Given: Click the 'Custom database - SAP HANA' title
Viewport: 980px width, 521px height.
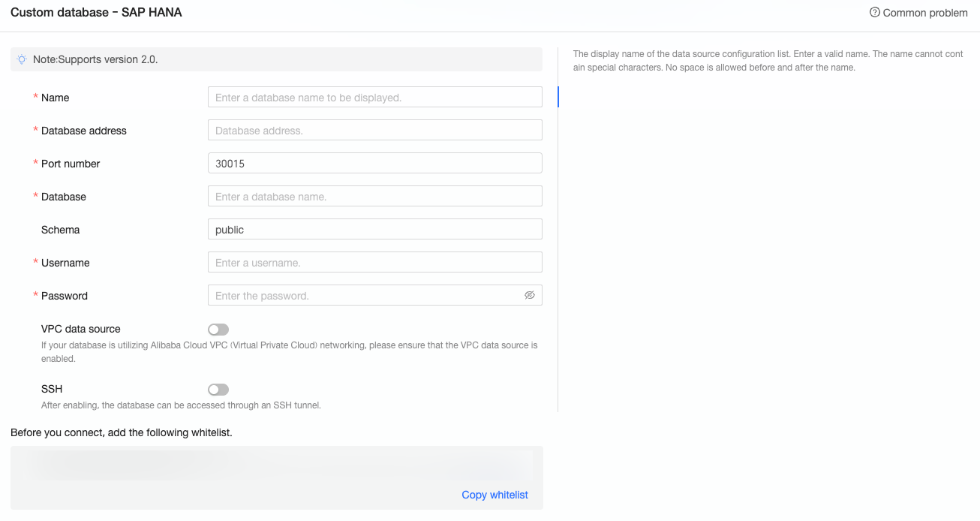Looking at the screenshot, I should pyautogui.click(x=96, y=12).
